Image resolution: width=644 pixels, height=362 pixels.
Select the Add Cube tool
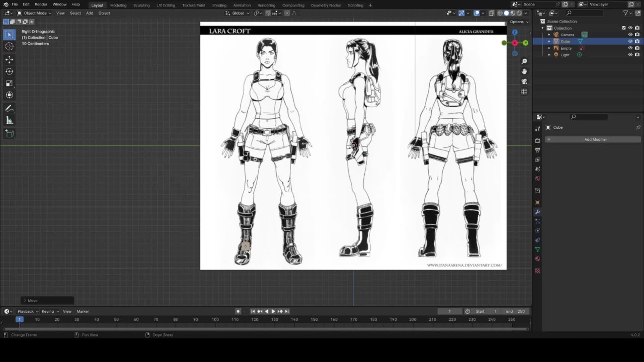coord(9,133)
